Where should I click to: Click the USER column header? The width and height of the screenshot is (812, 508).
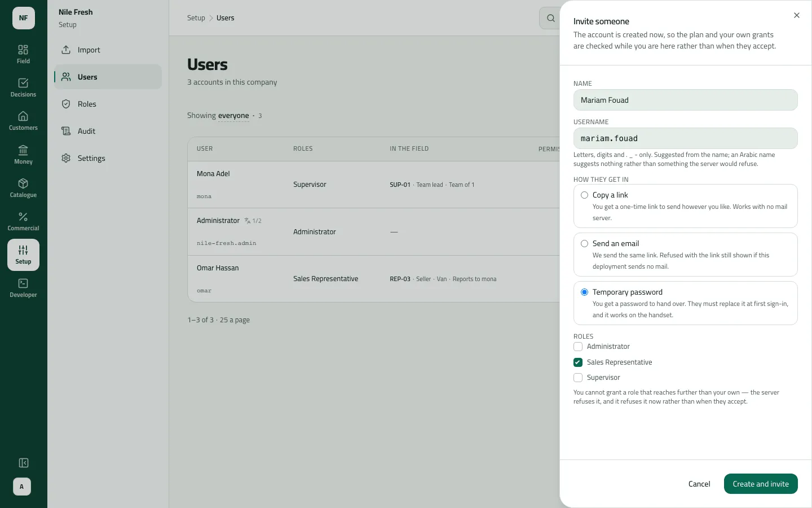point(205,149)
